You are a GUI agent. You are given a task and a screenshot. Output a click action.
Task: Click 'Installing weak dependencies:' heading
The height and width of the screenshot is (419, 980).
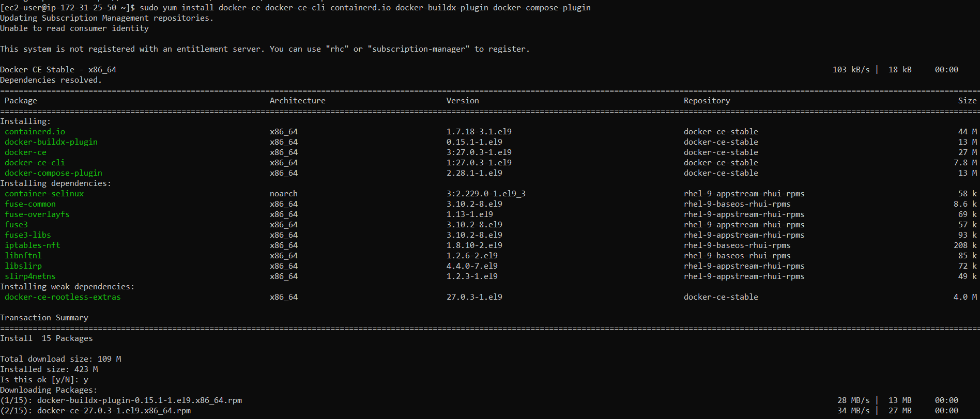(x=67, y=287)
